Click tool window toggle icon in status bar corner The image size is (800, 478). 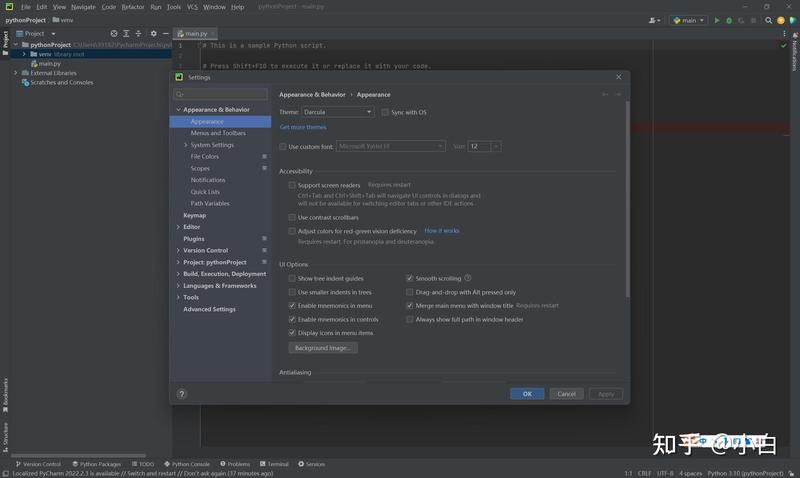tap(5, 473)
